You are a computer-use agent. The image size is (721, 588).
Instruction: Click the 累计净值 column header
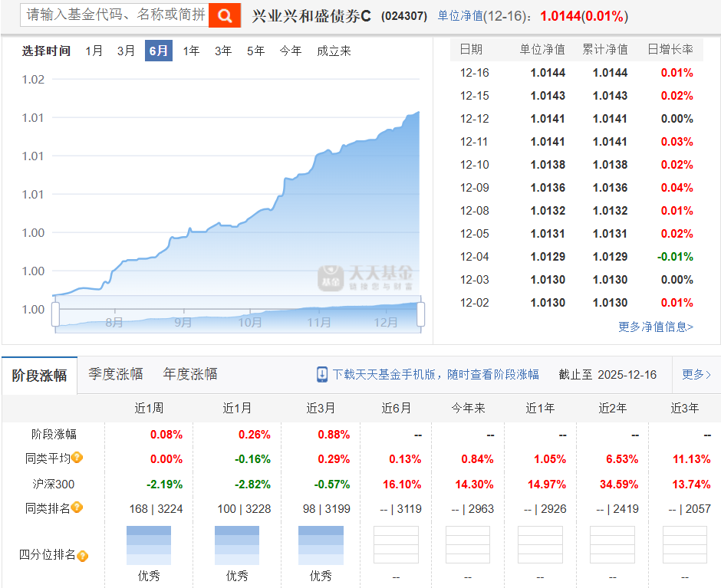point(605,49)
